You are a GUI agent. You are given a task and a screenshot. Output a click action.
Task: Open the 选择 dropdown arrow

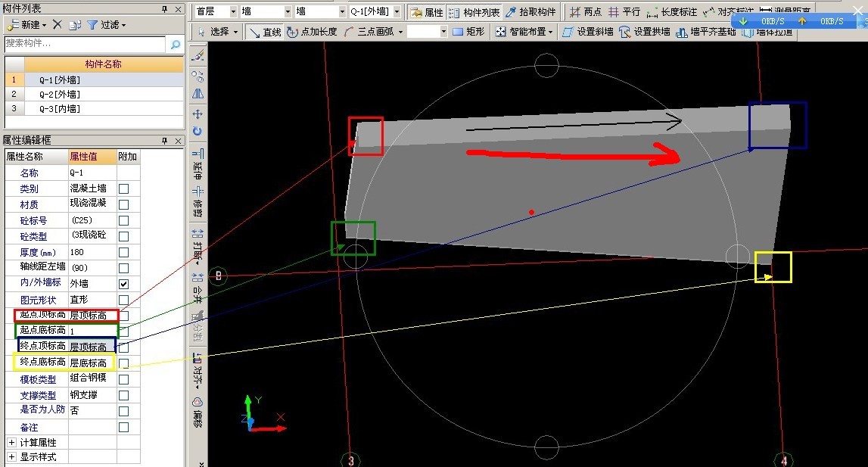235,32
